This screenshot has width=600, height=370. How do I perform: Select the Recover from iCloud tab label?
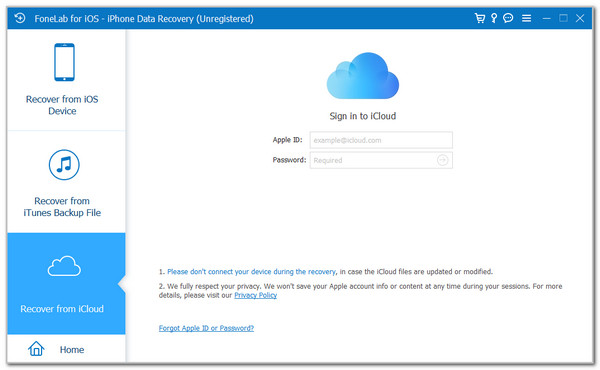coord(62,309)
